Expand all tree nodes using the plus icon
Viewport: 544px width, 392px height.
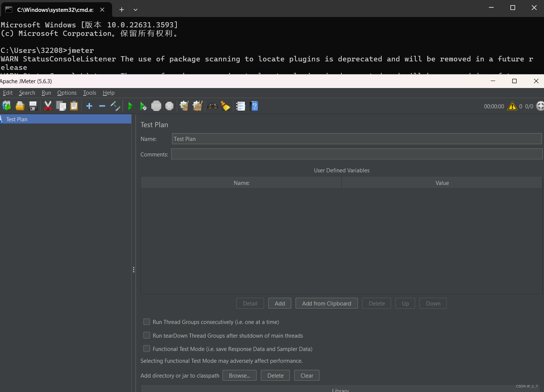pos(89,106)
